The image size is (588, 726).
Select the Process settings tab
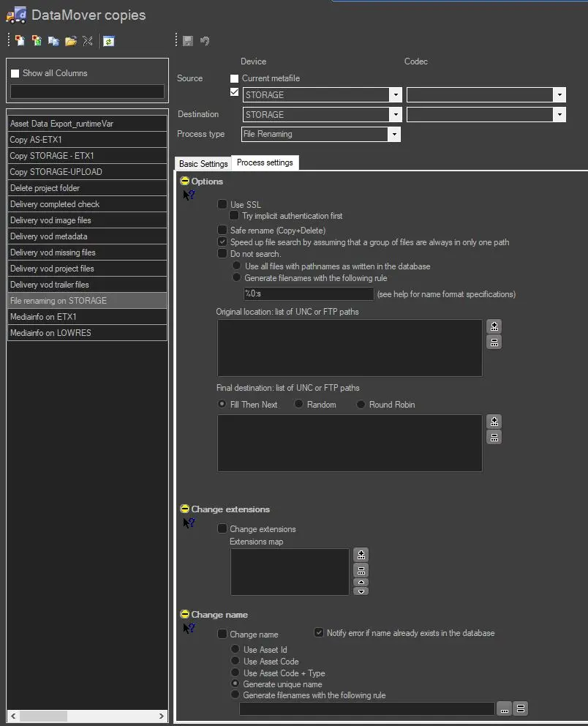pos(265,162)
